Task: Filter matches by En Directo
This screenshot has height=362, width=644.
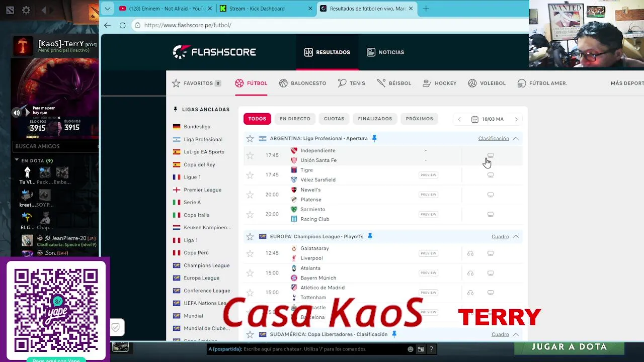Action: coord(295,119)
